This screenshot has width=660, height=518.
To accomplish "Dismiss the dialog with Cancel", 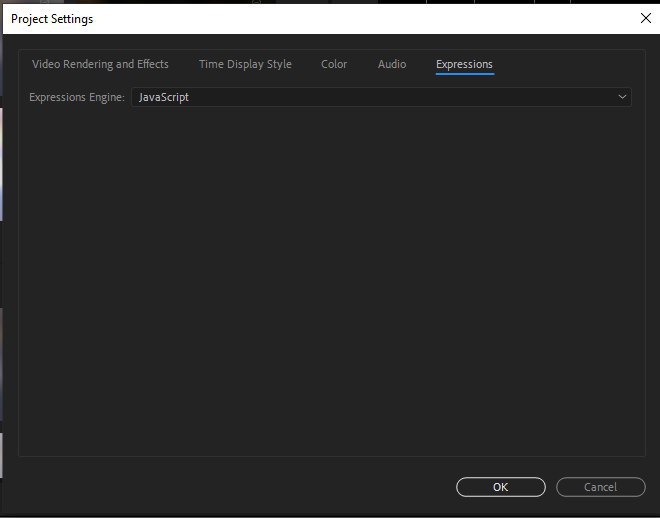I will [x=601, y=487].
